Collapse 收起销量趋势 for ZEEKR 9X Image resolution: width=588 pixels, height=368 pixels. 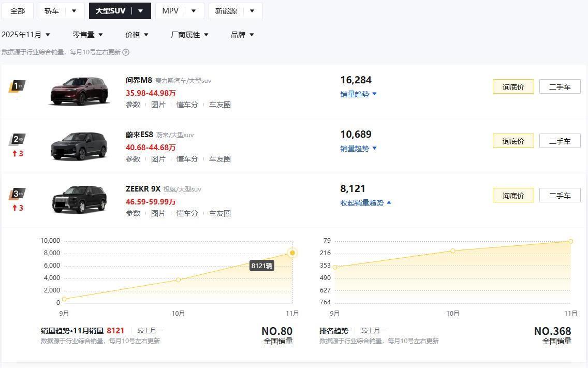tap(365, 203)
